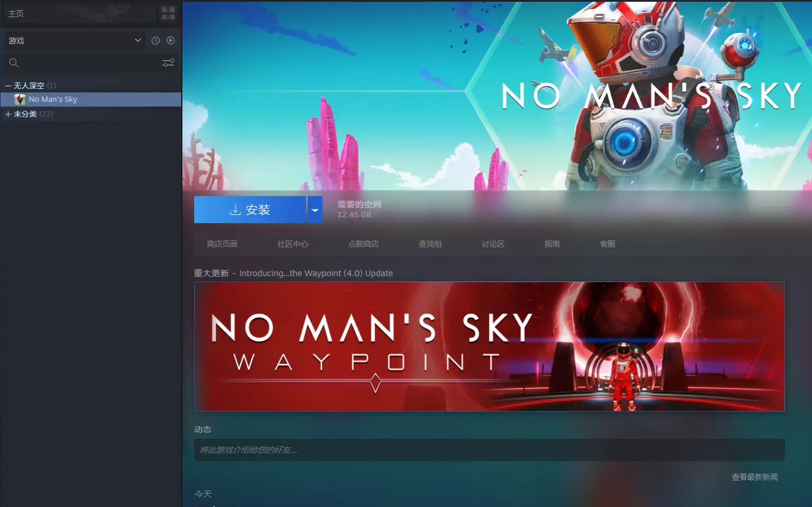
Task: Click the 动态 section heading
Action: 202,429
